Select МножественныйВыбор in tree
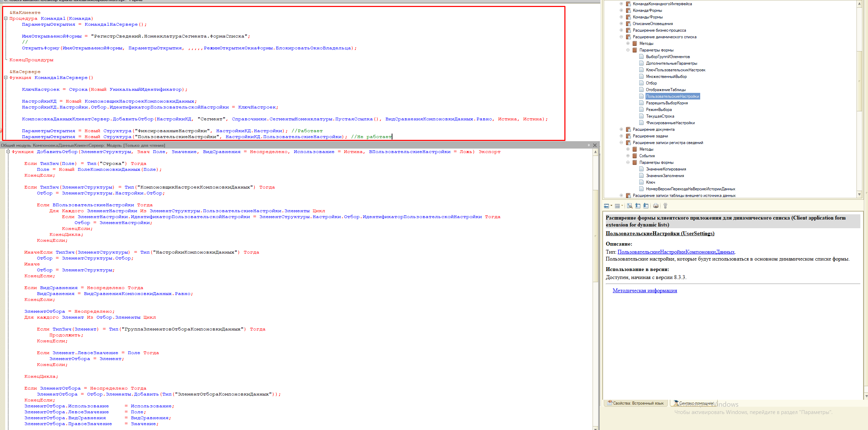 coord(666,77)
